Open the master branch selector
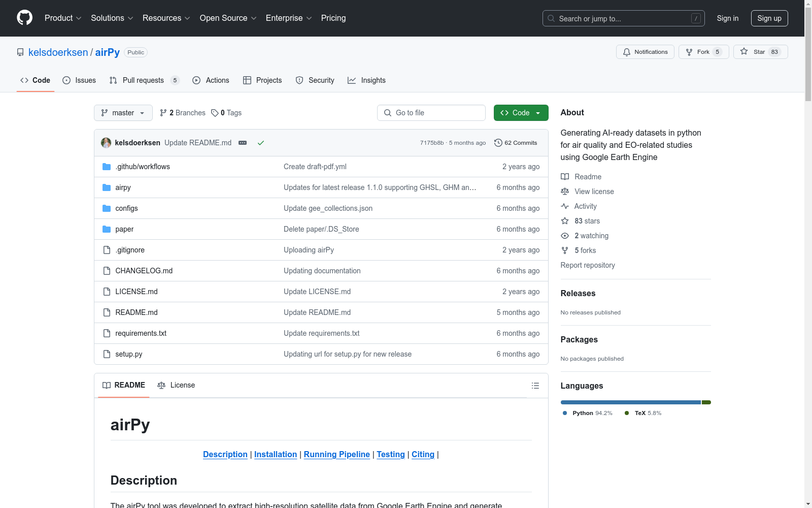Image resolution: width=812 pixels, height=508 pixels. (123, 113)
